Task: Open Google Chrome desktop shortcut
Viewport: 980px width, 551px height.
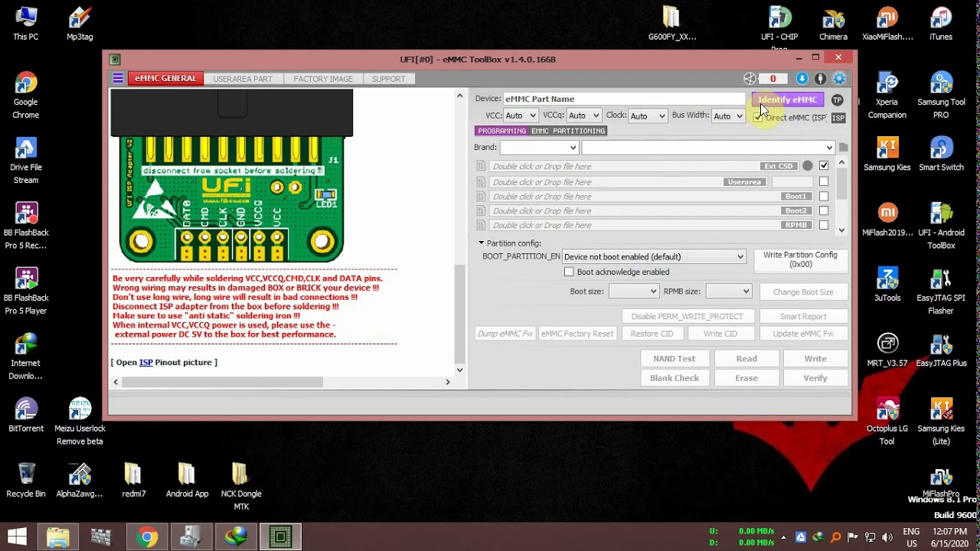Action: click(x=25, y=96)
